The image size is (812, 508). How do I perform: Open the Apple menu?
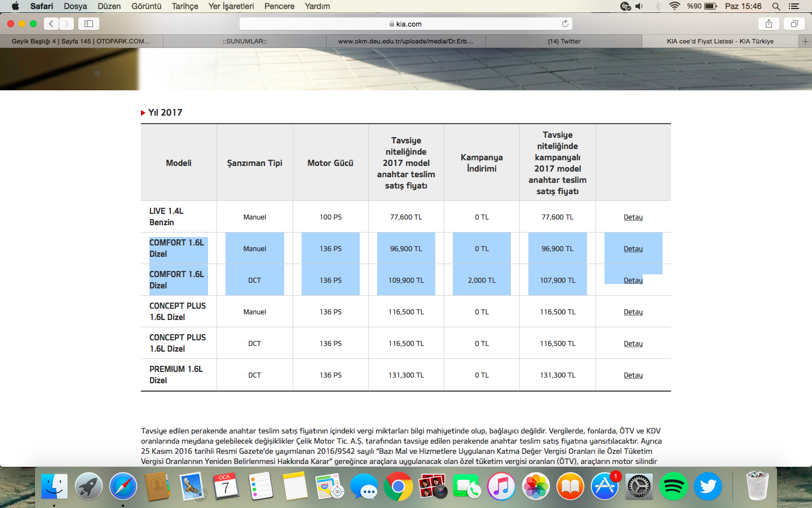pyautogui.click(x=15, y=6)
